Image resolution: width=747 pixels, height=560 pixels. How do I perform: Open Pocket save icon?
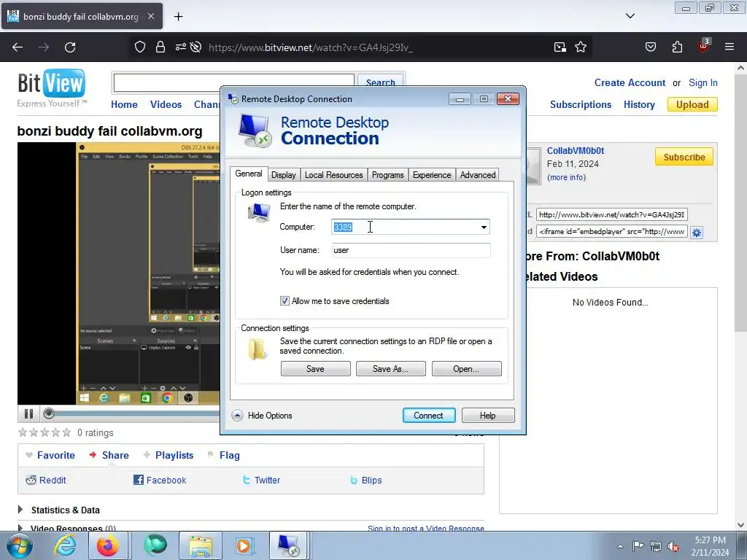click(650, 47)
